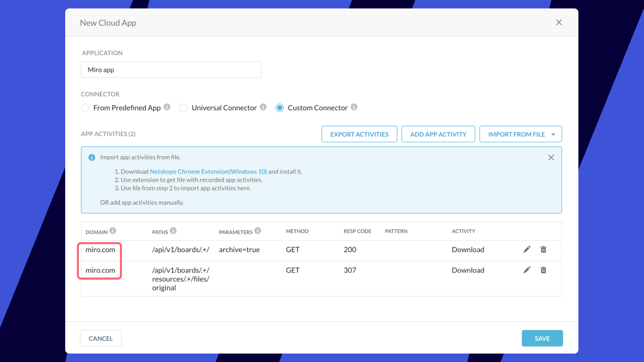644x362 pixels.
Task: Click the Add App Activity button
Action: tap(438, 134)
